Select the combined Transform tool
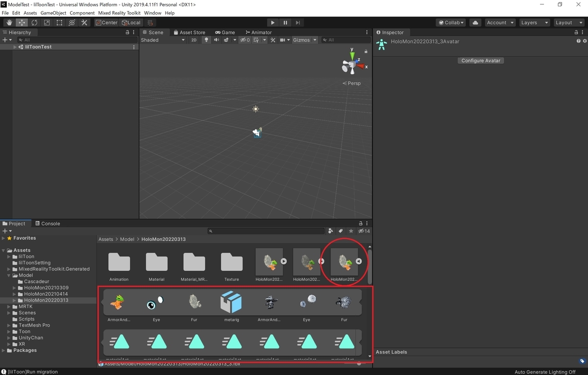The height and width of the screenshot is (375, 588). click(72, 23)
